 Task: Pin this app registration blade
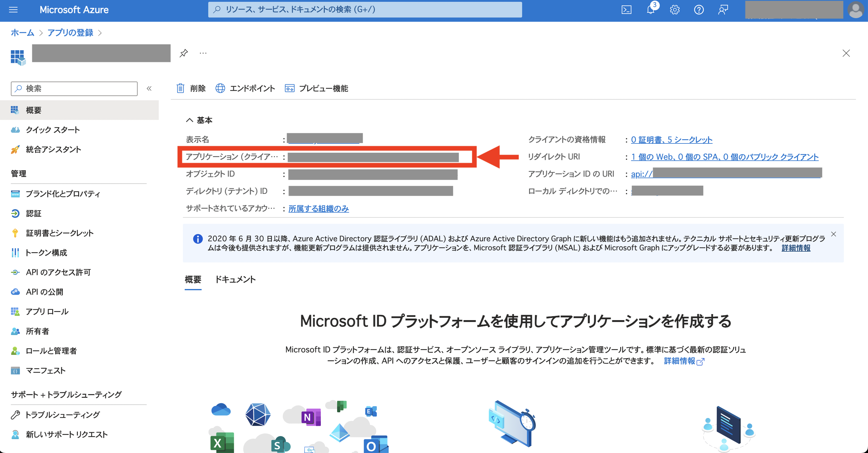[183, 53]
